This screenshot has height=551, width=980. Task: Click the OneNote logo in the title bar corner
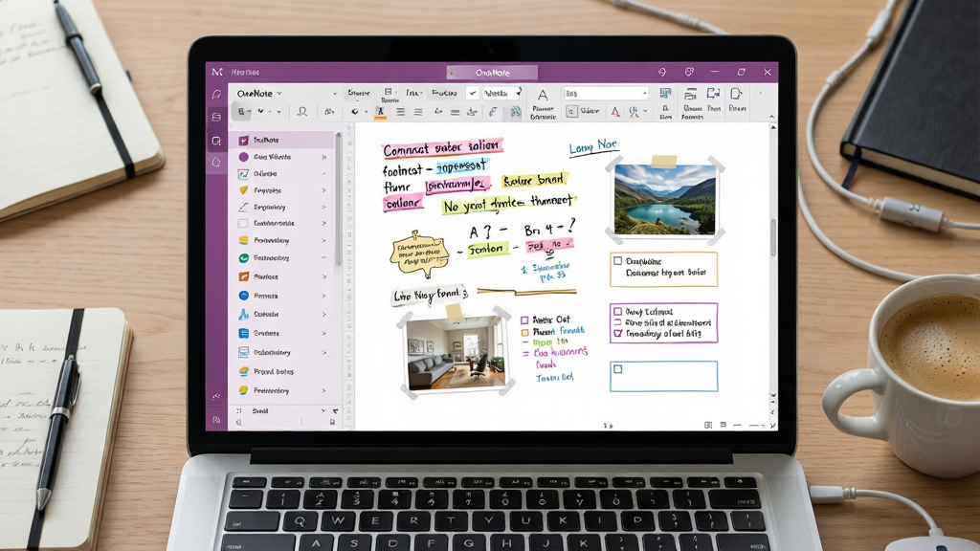[217, 73]
